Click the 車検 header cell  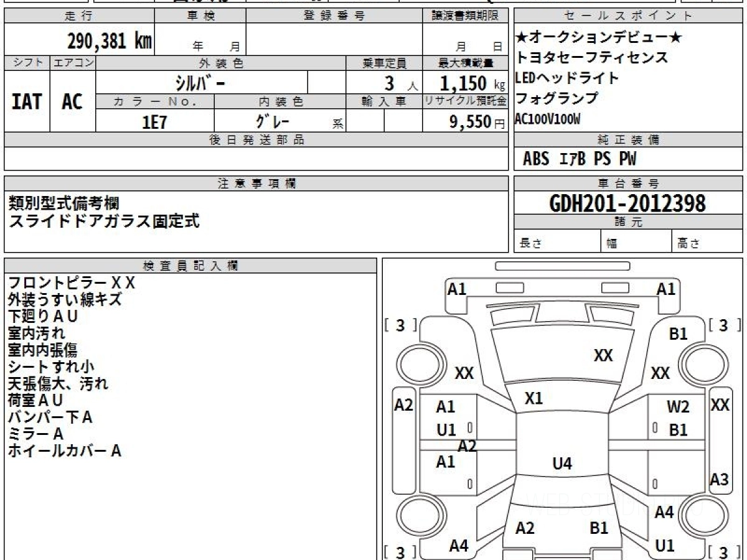200,16
